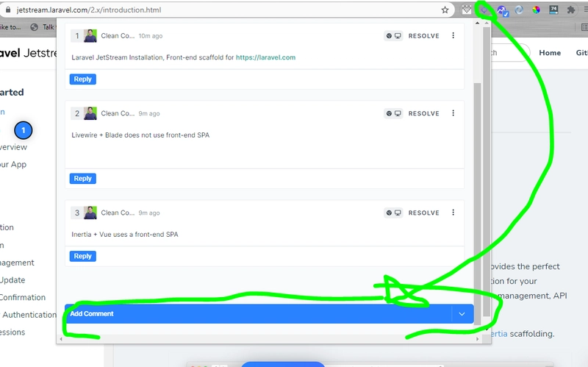
Task: Click the popup's up scroll arrow
Action: tap(477, 24)
